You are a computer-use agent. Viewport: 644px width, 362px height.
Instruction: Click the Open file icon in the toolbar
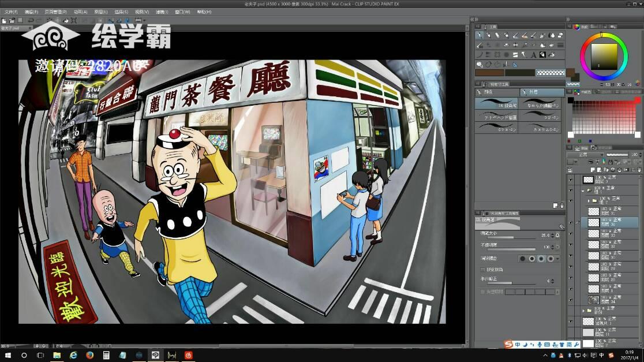coord(12,20)
